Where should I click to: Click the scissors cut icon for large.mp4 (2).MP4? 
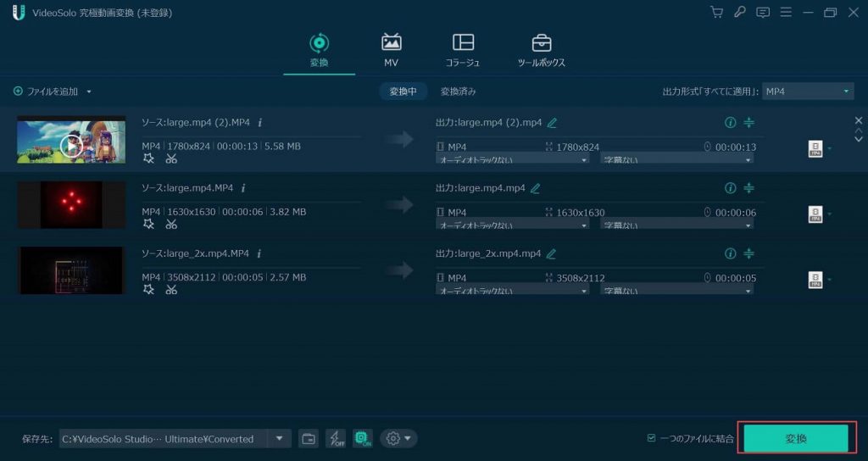tap(171, 158)
